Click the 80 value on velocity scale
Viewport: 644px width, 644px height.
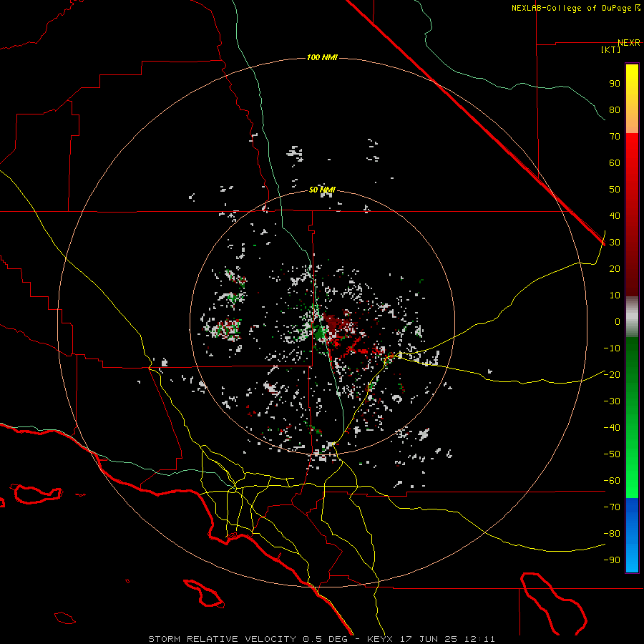[615, 110]
